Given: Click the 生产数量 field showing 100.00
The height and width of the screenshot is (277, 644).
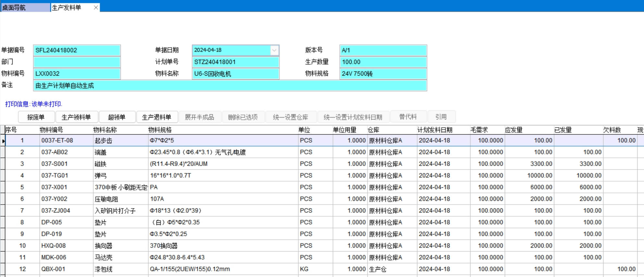Looking at the screenshot, I should (383, 62).
